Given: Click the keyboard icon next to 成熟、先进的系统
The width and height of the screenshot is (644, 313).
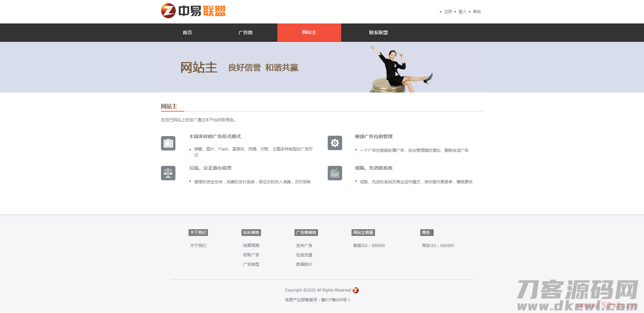Looking at the screenshot, I should 335,173.
